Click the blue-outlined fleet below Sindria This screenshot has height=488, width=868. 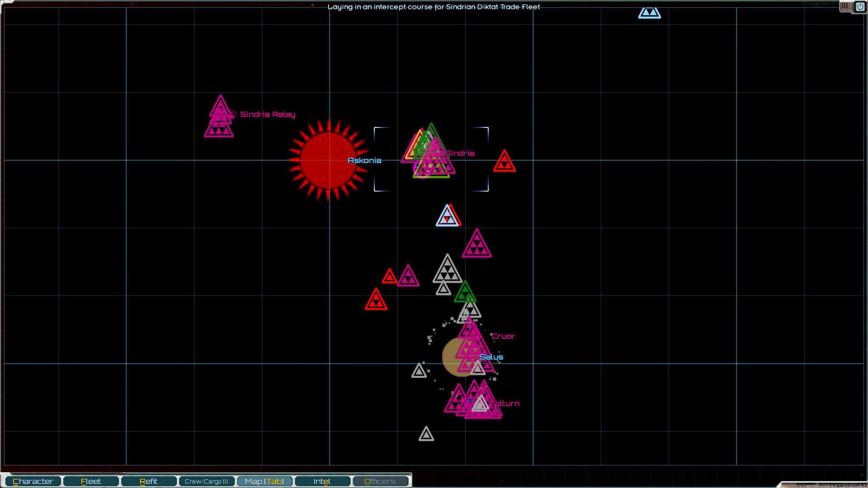click(x=447, y=217)
